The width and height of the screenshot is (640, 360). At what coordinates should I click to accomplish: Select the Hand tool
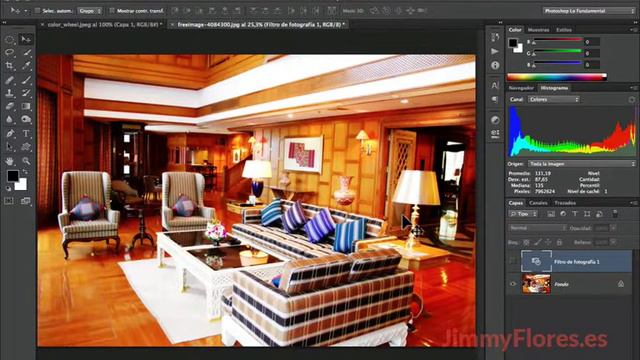click(x=9, y=161)
